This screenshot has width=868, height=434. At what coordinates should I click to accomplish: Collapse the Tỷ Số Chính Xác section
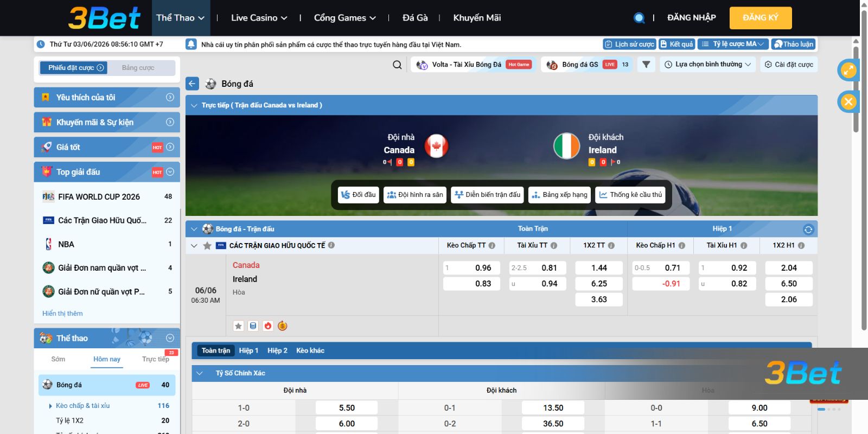click(199, 373)
